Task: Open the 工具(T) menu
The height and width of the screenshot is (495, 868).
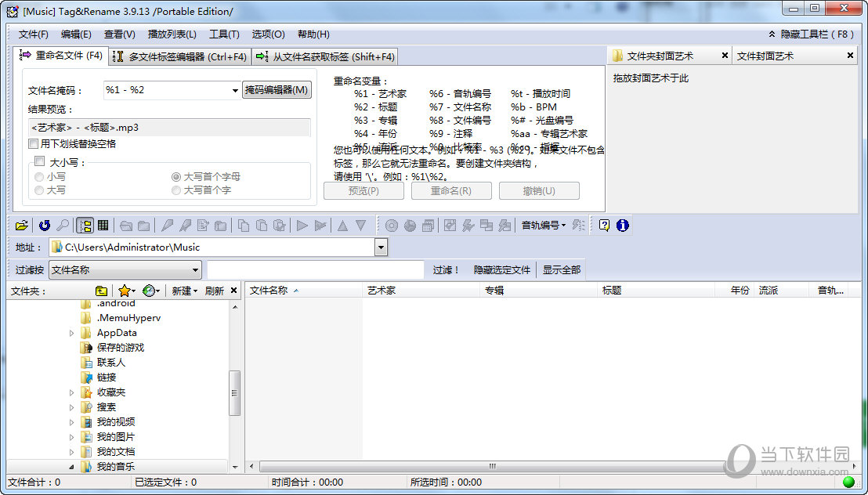Action: [x=224, y=34]
